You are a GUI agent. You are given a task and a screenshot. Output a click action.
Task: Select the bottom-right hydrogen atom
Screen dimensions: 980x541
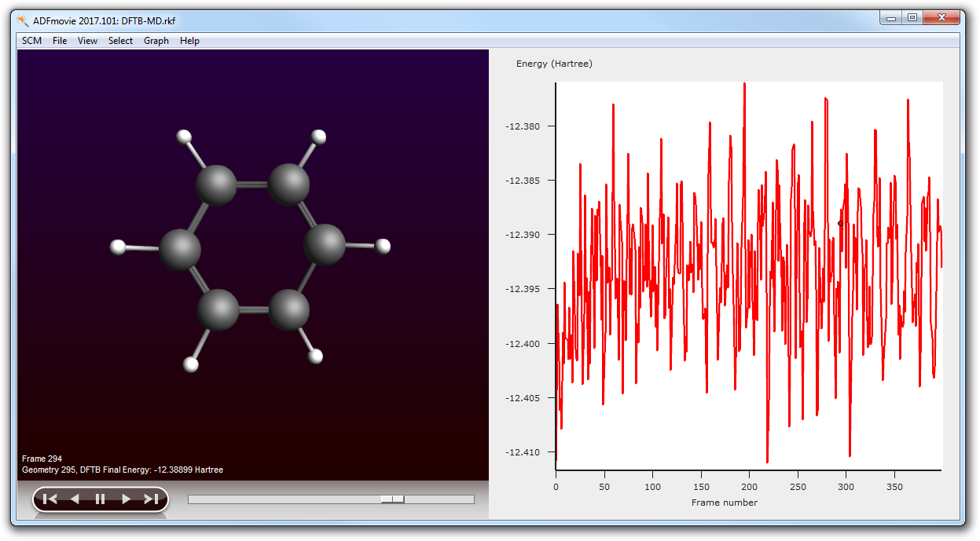316,356
